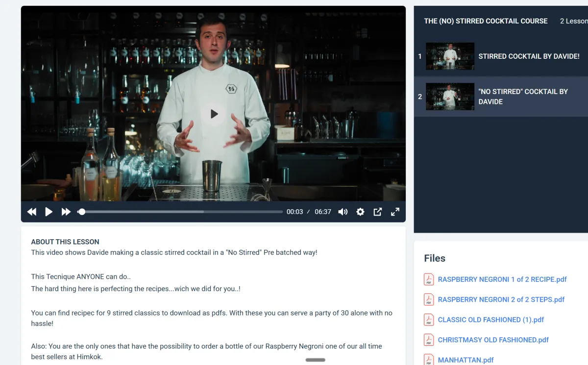
Task: Open lesson 2 thumbnail, No Stirred Cocktail
Action: pos(450,97)
